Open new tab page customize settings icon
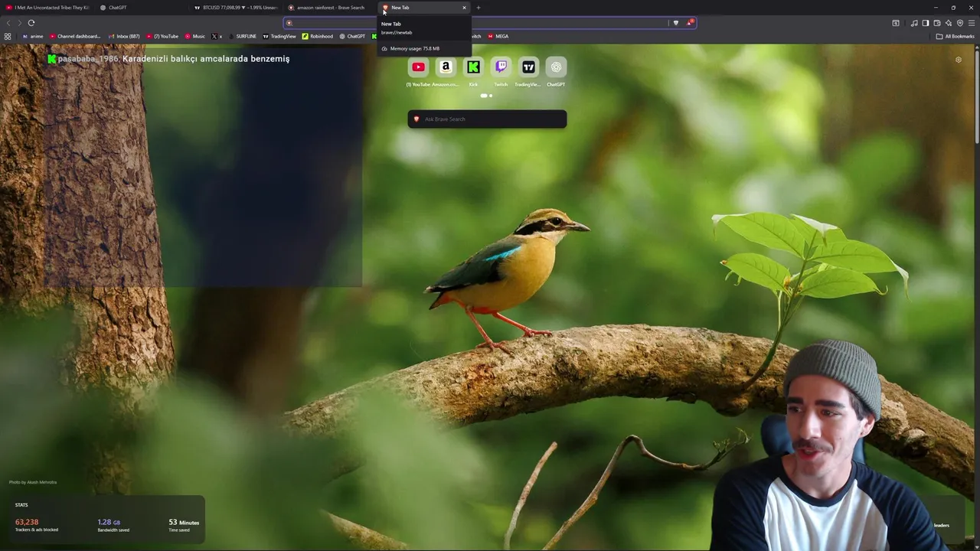Image resolution: width=980 pixels, height=551 pixels. point(959,60)
